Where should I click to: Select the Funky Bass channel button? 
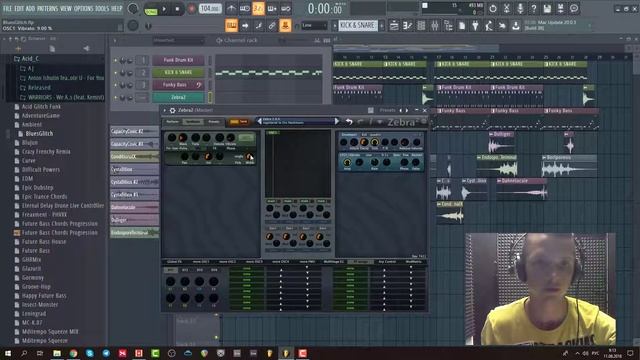(178, 85)
